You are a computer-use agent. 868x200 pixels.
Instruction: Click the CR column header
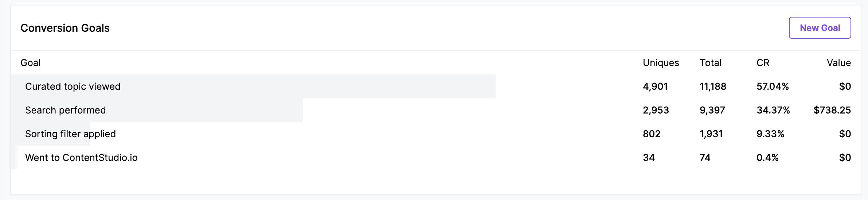coord(763,63)
